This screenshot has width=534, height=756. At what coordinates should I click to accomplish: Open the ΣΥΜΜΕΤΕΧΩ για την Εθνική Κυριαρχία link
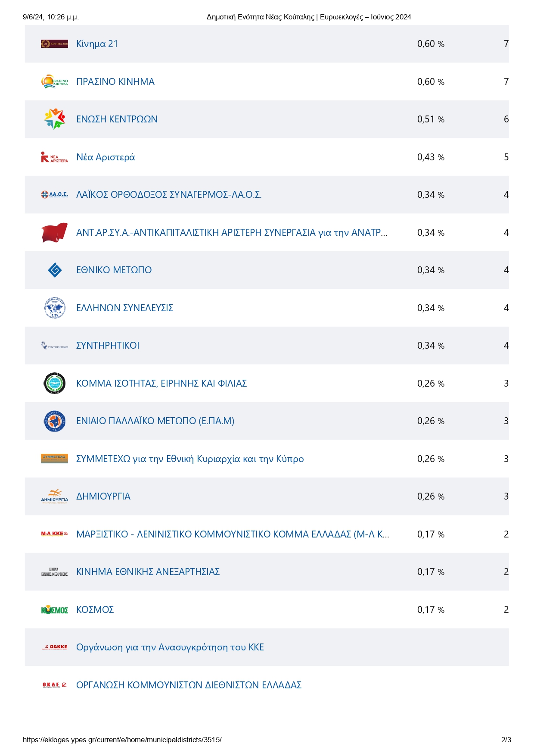[190, 459]
